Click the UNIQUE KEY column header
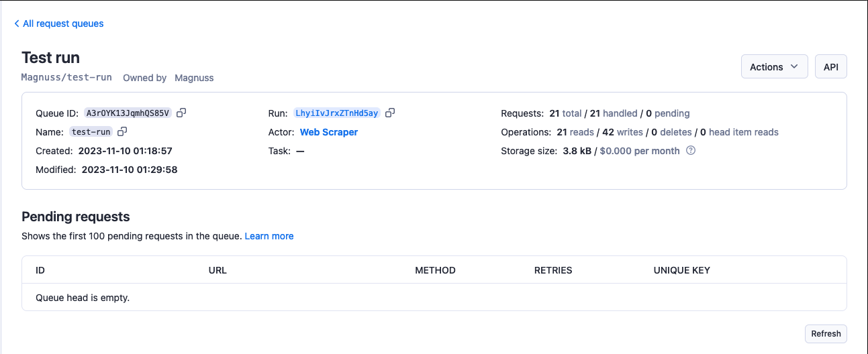Viewport: 868px width, 354px height. pos(681,270)
